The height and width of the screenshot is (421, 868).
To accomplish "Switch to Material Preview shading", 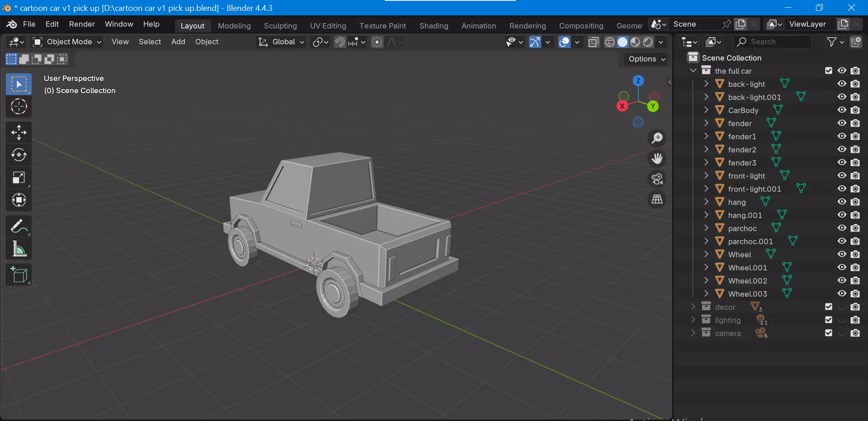I will pos(635,42).
